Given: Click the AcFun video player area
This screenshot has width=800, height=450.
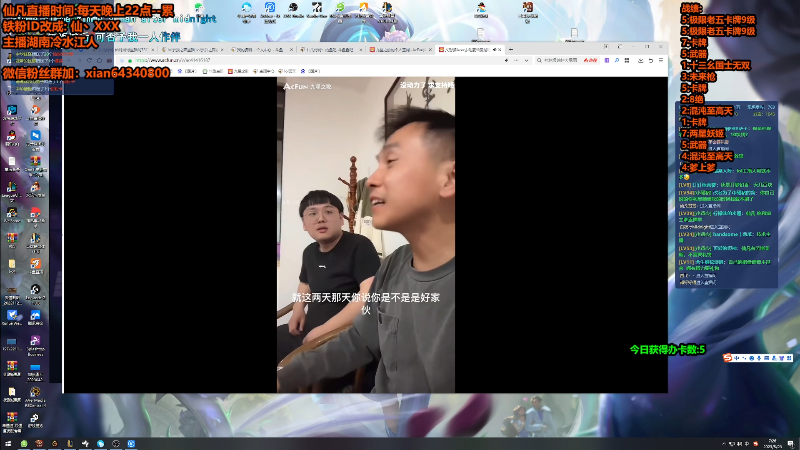Looking at the screenshot, I should point(366,235).
